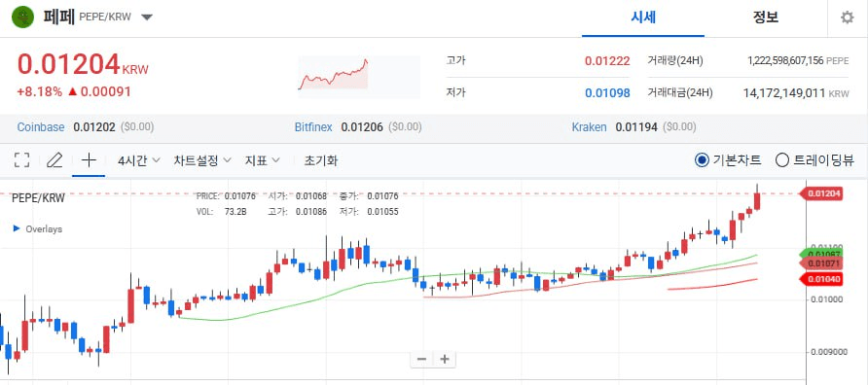
Task: Click the +8.18% change text
Action: [39, 91]
